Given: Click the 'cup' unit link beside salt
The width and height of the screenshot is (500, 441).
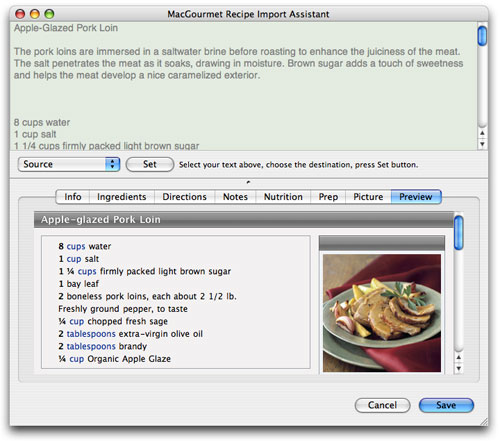Looking at the screenshot, I should click(x=74, y=259).
